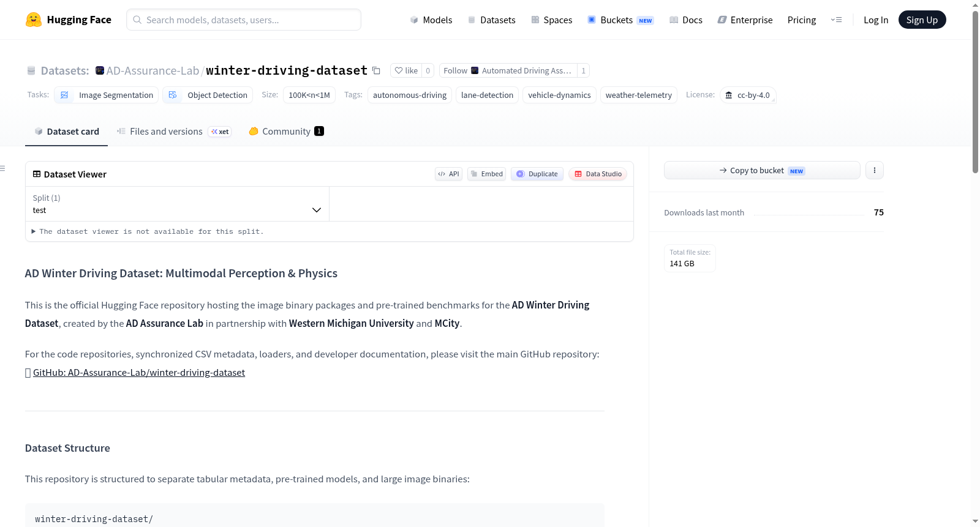Click the like heart button
Image resolution: width=980 pixels, height=527 pixels.
pyautogui.click(x=406, y=70)
